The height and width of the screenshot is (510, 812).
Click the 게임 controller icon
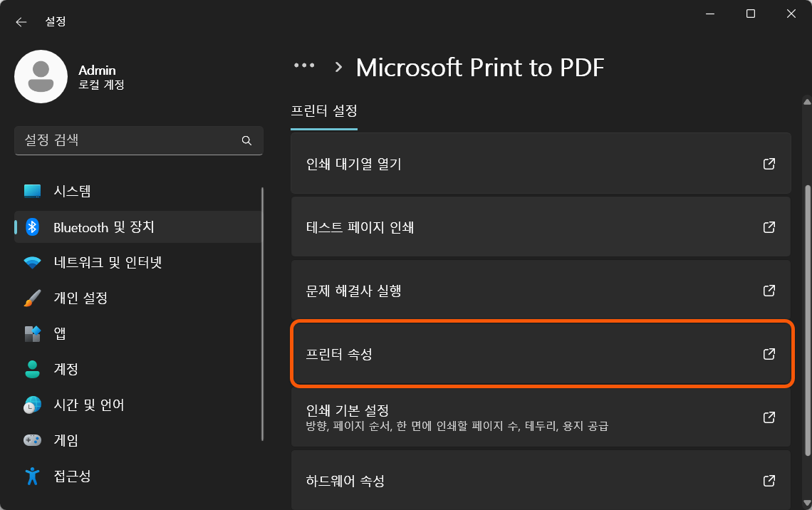(33, 440)
